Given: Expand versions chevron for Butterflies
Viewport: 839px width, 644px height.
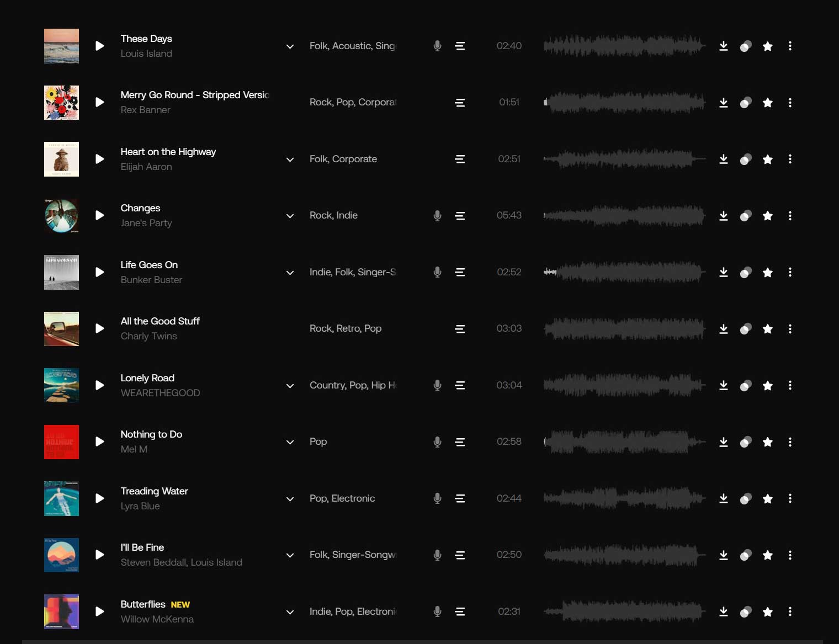Looking at the screenshot, I should point(290,612).
